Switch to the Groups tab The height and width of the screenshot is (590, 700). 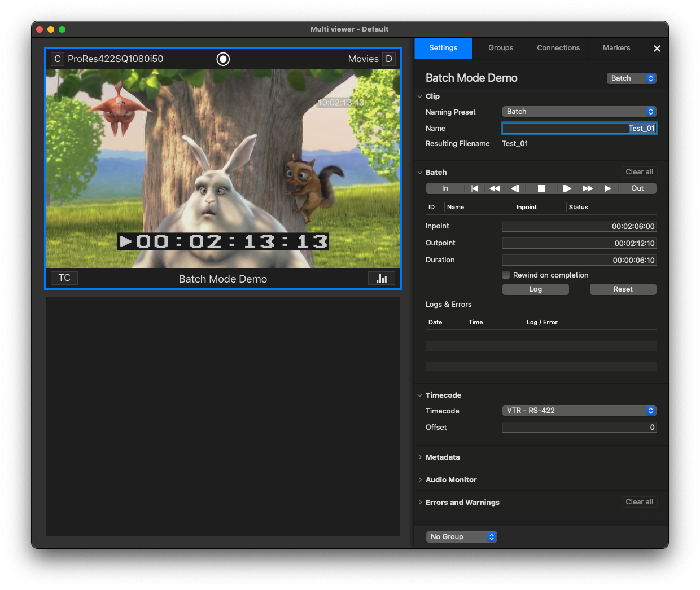(501, 48)
